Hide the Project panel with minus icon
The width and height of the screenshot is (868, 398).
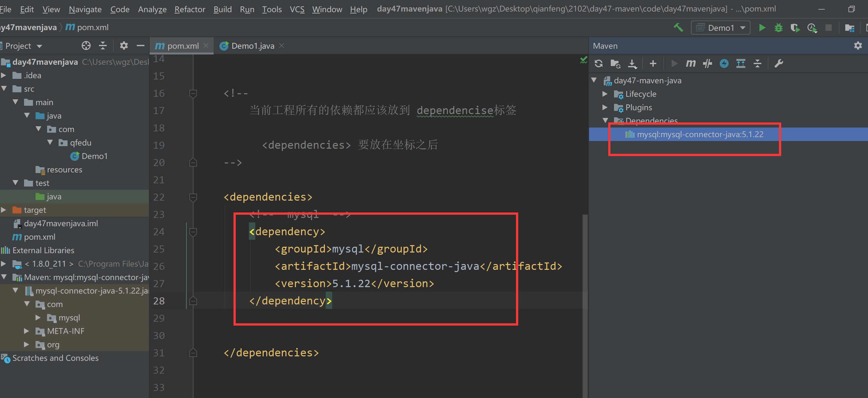click(x=141, y=46)
